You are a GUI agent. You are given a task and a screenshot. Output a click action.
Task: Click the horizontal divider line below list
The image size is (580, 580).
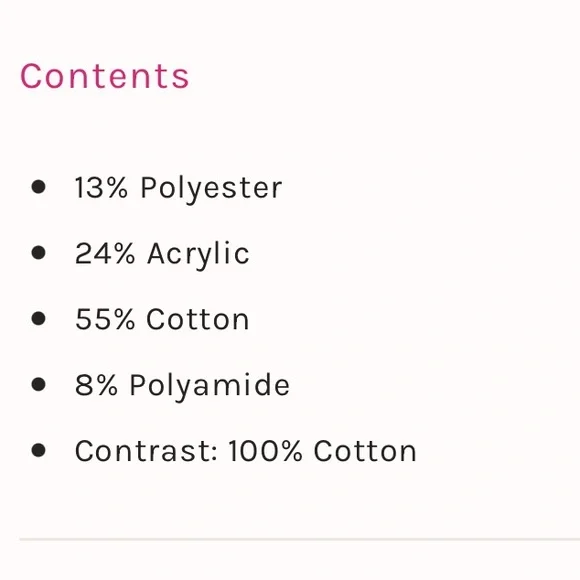pyautogui.click(x=300, y=539)
